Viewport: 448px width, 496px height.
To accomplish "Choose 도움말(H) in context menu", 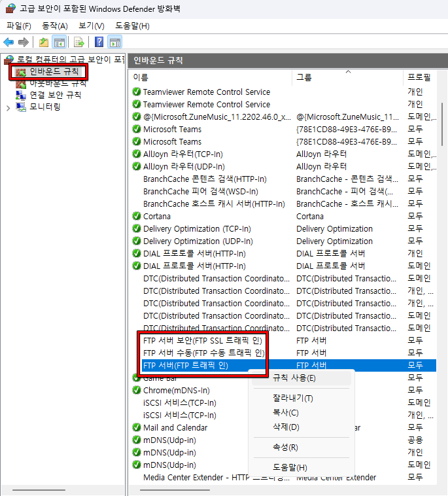I will (x=302, y=467).
